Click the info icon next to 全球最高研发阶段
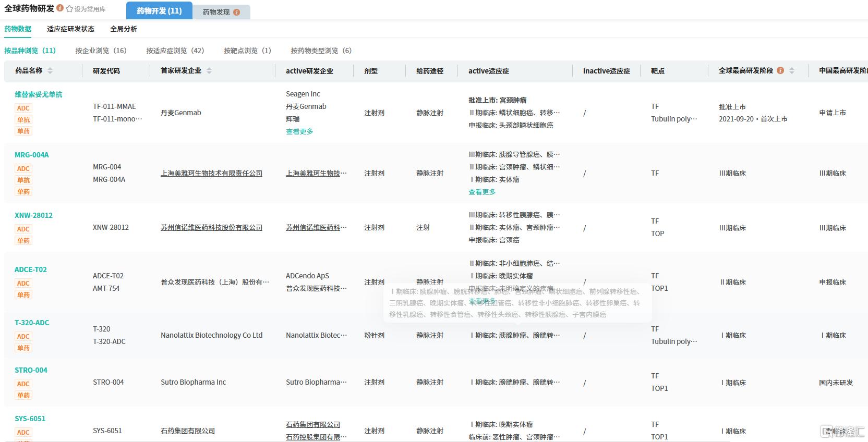Screen dimensions: 868x442 tap(780, 70)
